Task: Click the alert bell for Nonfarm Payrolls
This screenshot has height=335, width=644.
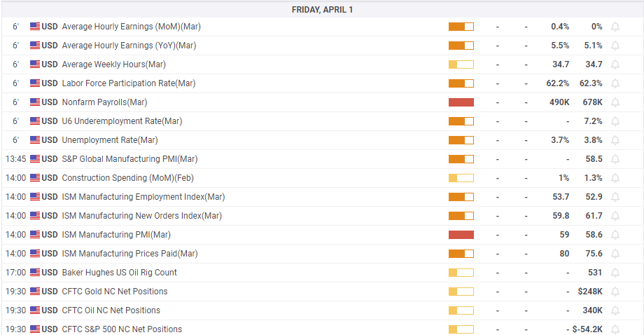Action: (615, 102)
